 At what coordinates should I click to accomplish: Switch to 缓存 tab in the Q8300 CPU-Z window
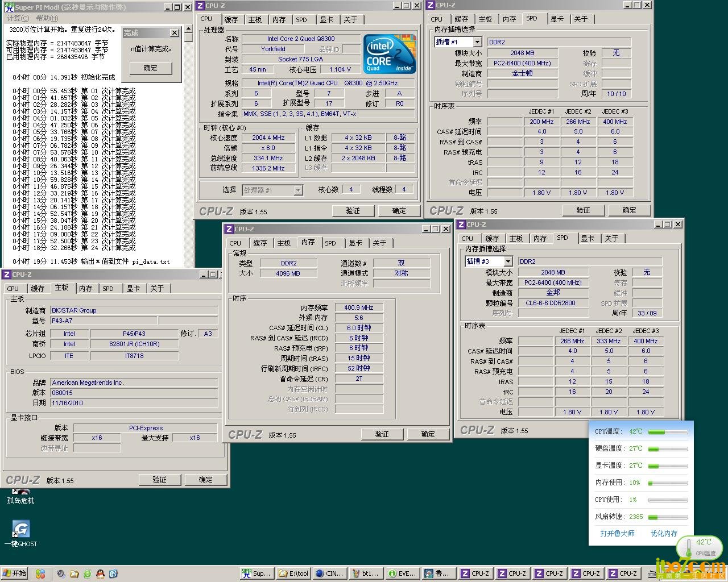[x=231, y=19]
